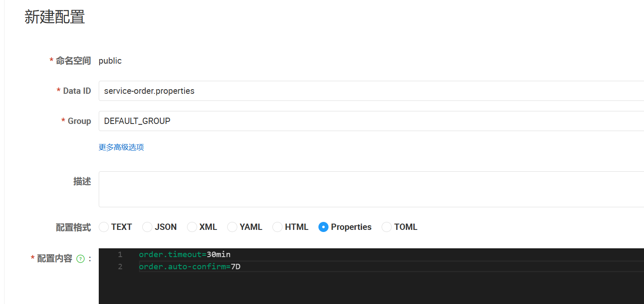Select the TEXT format radio button
Screen dimensions: 644x304
point(104,227)
